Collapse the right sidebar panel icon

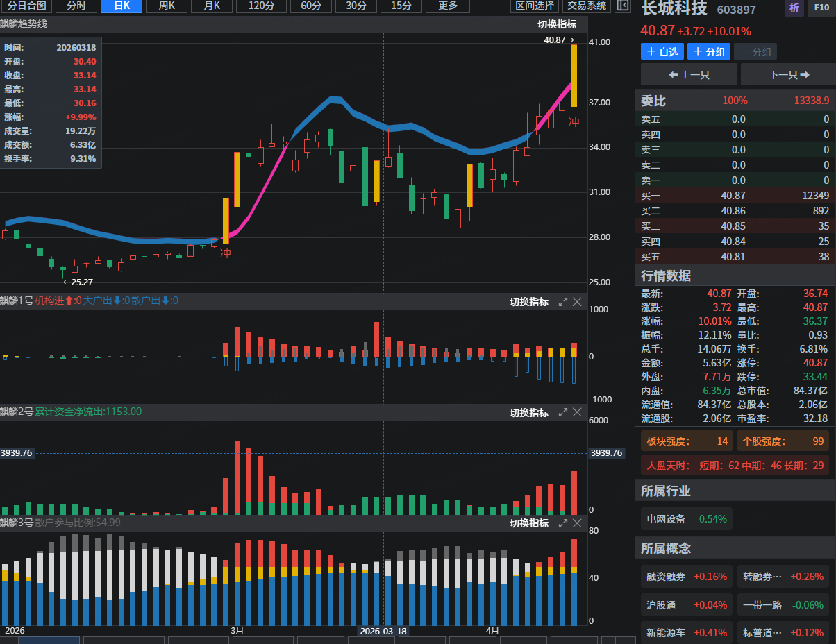coord(622,6)
